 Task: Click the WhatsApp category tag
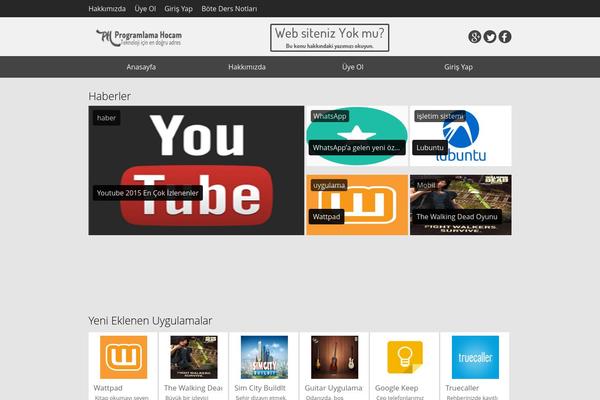[x=329, y=116]
